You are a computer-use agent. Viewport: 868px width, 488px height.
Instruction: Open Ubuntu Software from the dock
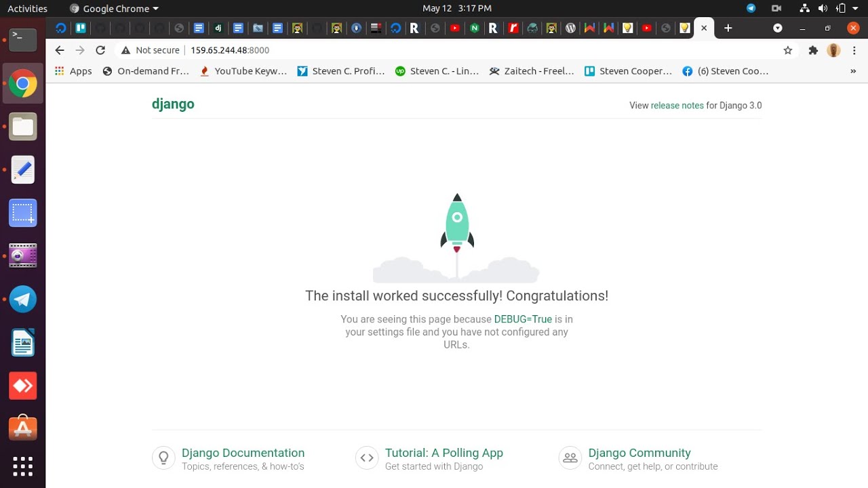[x=22, y=428]
